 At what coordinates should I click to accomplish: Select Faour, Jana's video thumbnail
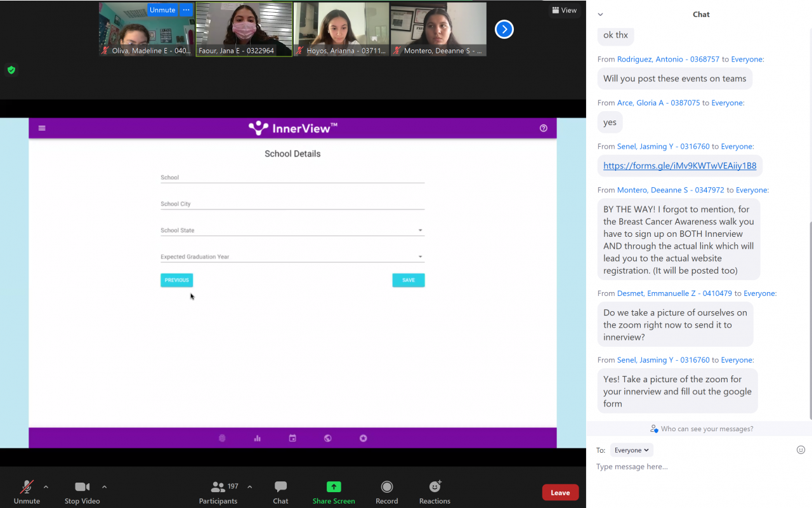pyautogui.click(x=244, y=29)
